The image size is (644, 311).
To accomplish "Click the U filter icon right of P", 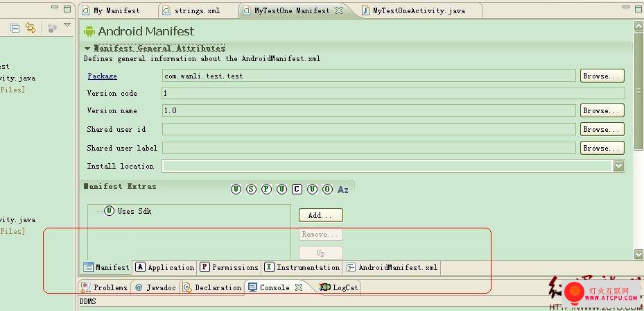I will [x=281, y=190].
